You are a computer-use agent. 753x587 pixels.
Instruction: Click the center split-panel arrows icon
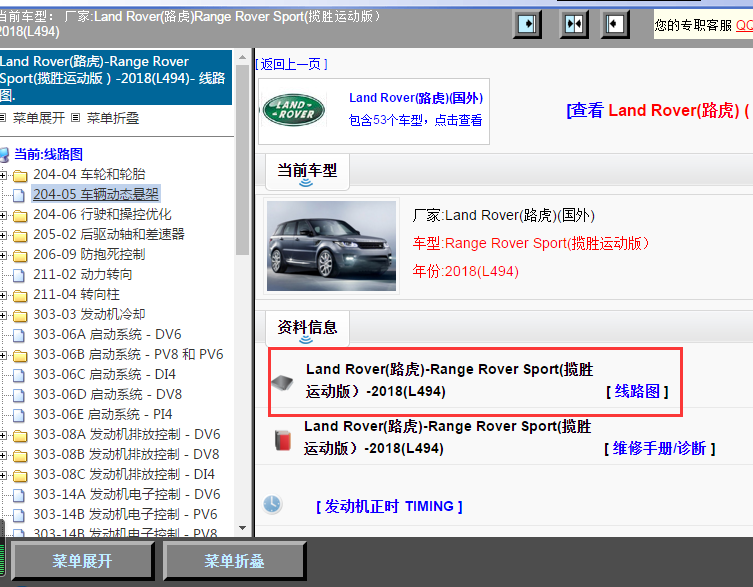coord(574,24)
